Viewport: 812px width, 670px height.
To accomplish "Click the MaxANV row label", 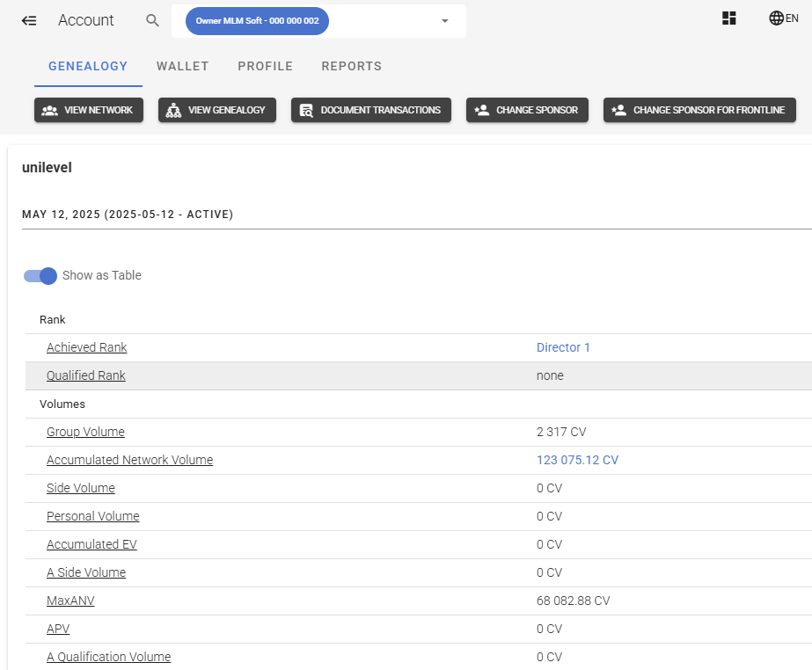I will point(70,601).
